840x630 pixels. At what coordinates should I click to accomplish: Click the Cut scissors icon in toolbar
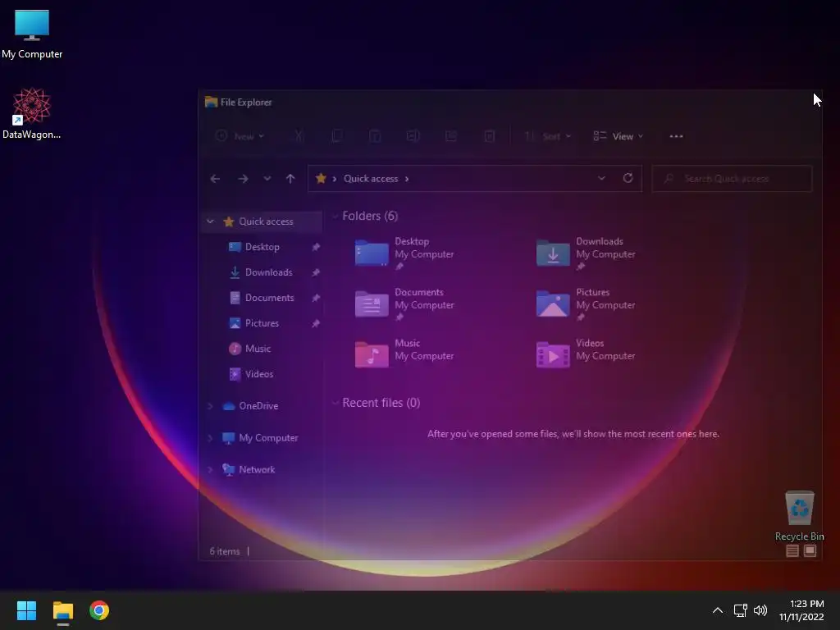point(299,136)
